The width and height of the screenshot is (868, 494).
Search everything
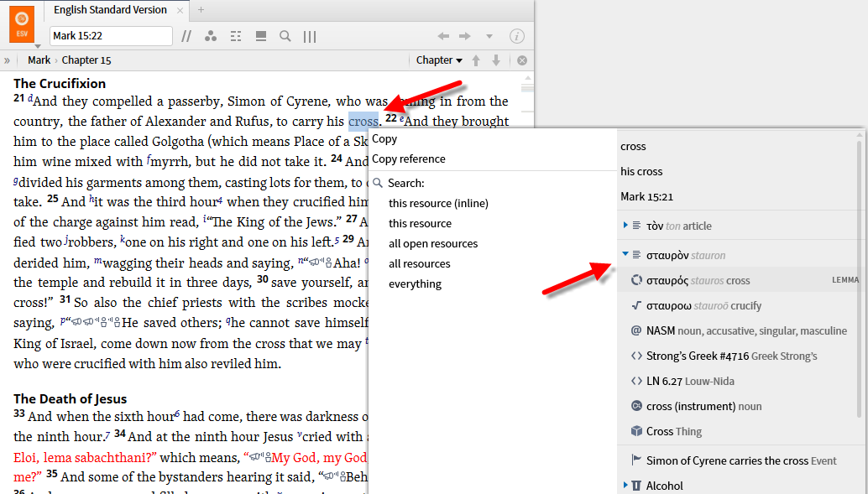pyautogui.click(x=416, y=283)
